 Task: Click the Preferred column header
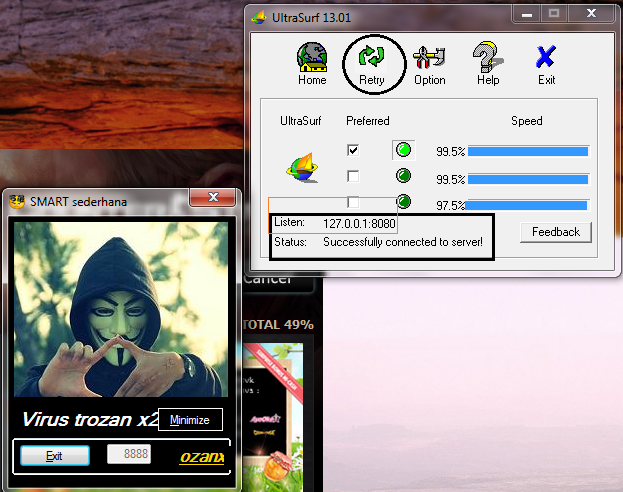[368, 121]
